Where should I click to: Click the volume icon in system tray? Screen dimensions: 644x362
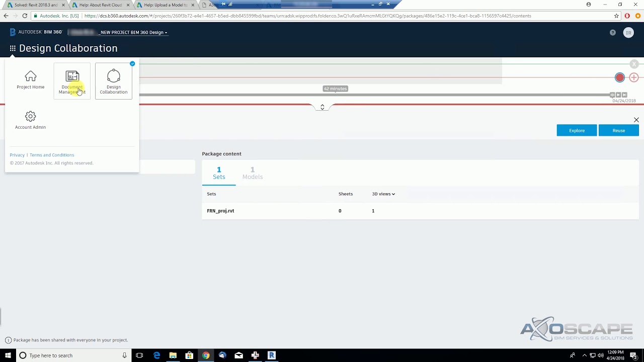(600, 355)
